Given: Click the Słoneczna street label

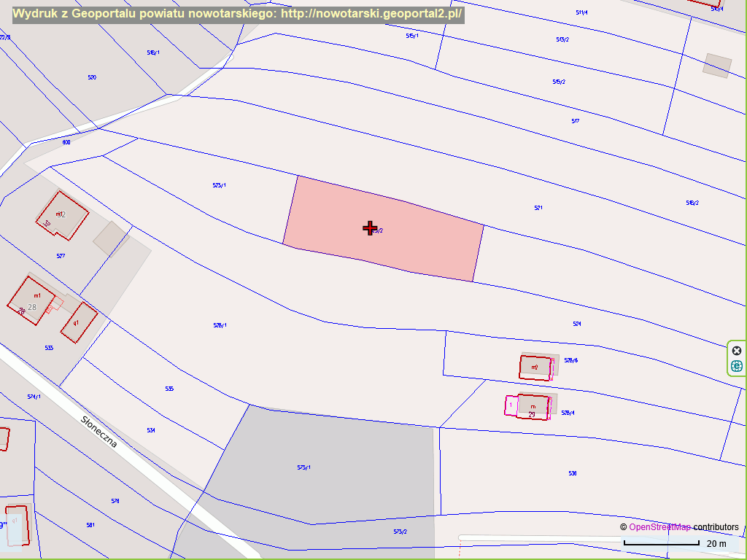Looking at the screenshot, I should point(98,432).
